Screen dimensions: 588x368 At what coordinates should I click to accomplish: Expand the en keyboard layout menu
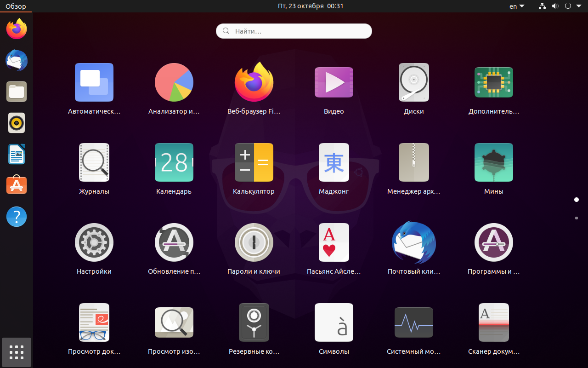[517, 6]
